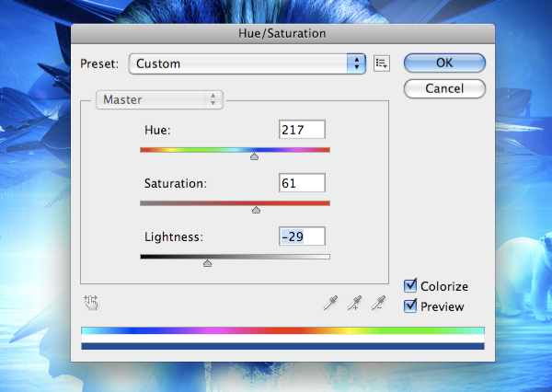The height and width of the screenshot is (392, 552).
Task: Click the Lightness: label
Action: pyautogui.click(x=174, y=236)
